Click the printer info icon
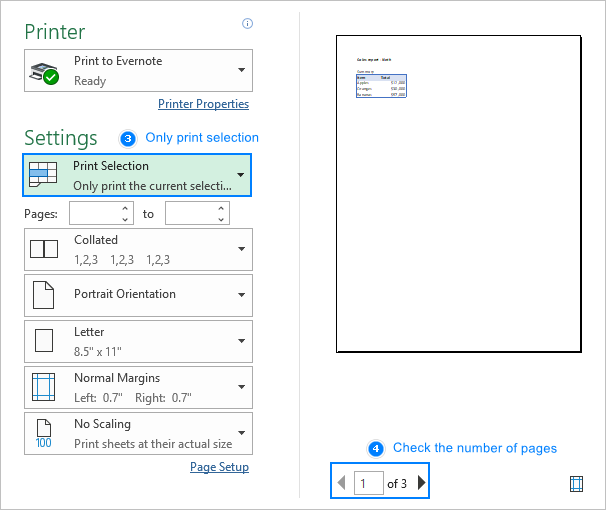Screen dimensions: 606x510 point(247,24)
